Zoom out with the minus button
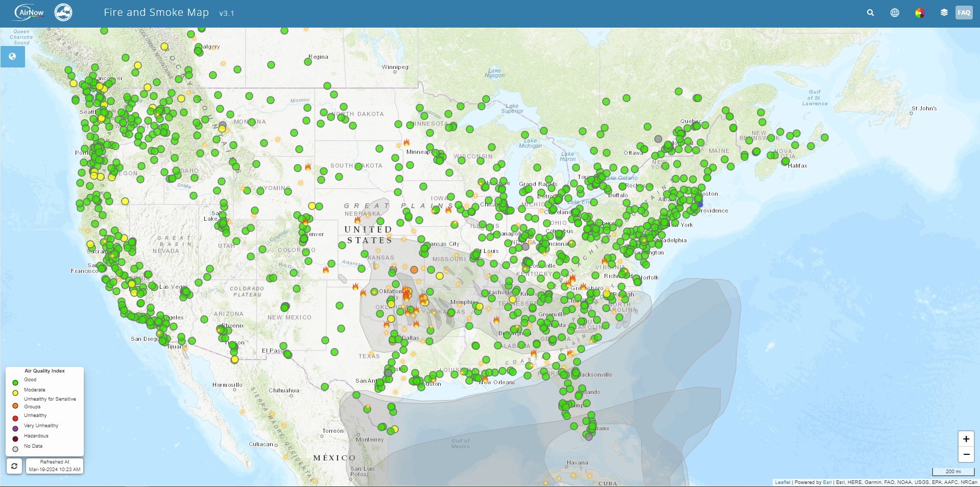The width and height of the screenshot is (980, 487). pos(966,454)
